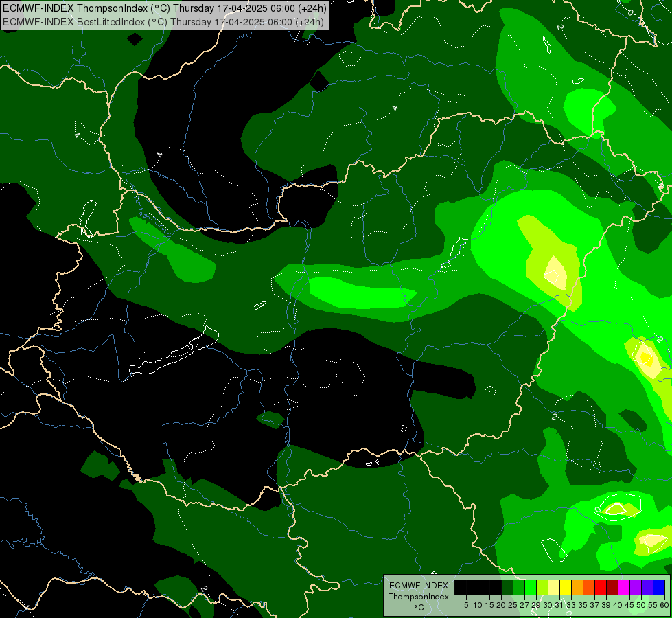This screenshot has width=672, height=618.
Task: Click the legend tick value 50
Action: [x=642, y=605]
